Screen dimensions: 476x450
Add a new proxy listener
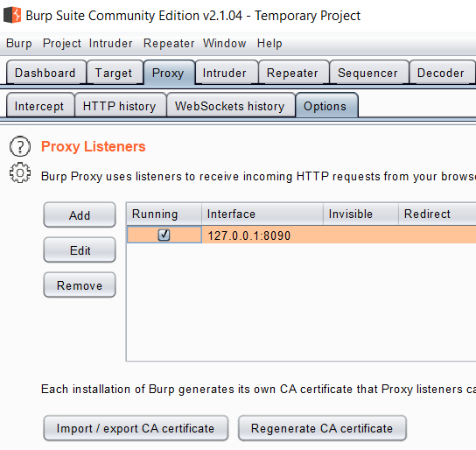80,215
